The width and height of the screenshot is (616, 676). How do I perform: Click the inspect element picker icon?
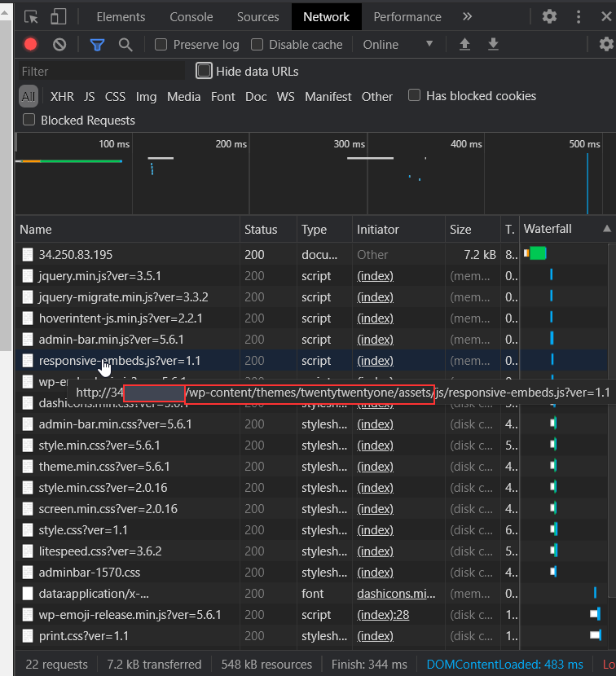[x=32, y=16]
